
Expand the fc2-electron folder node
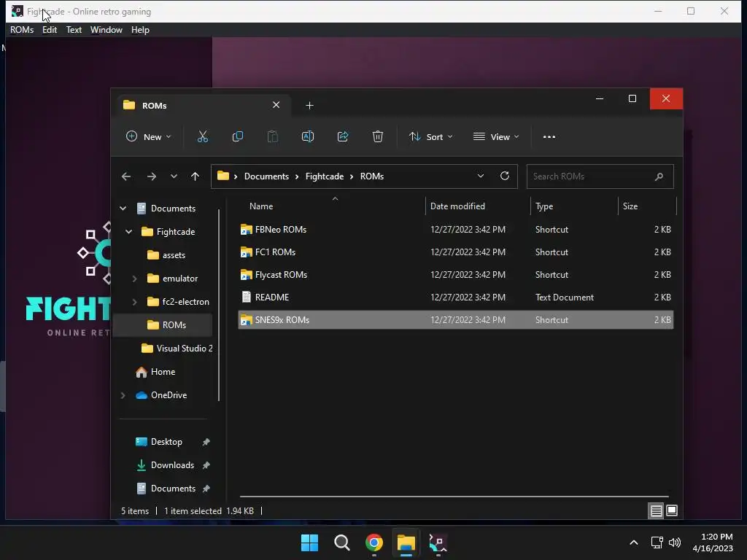tap(134, 302)
